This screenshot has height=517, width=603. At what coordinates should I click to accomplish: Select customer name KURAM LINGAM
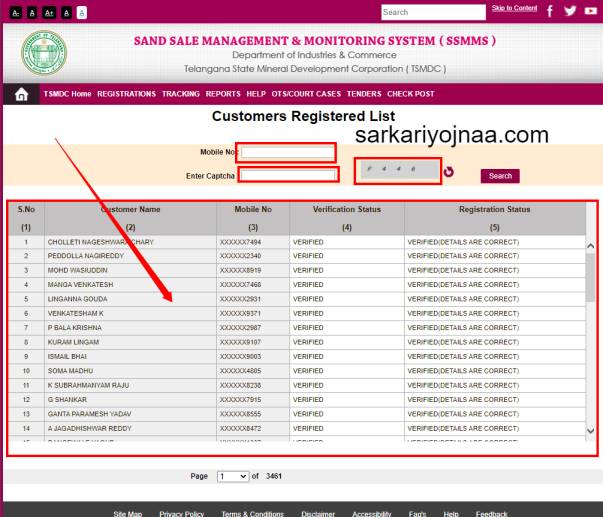(x=73, y=342)
